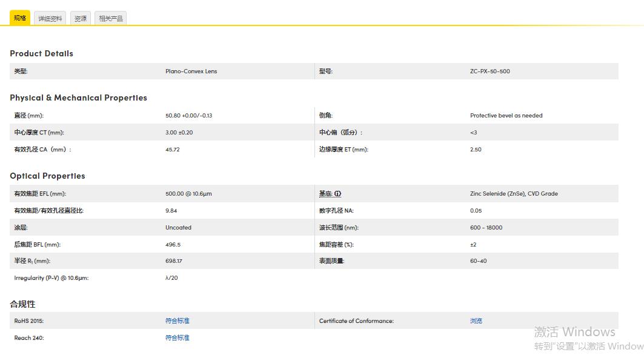
Task: Open the 资源 tab
Action: [x=80, y=18]
